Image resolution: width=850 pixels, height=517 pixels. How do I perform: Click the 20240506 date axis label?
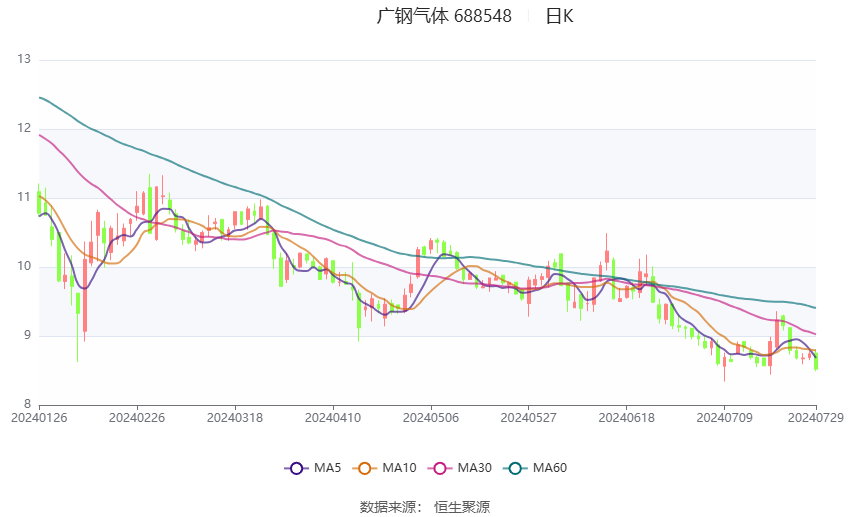[x=431, y=418]
